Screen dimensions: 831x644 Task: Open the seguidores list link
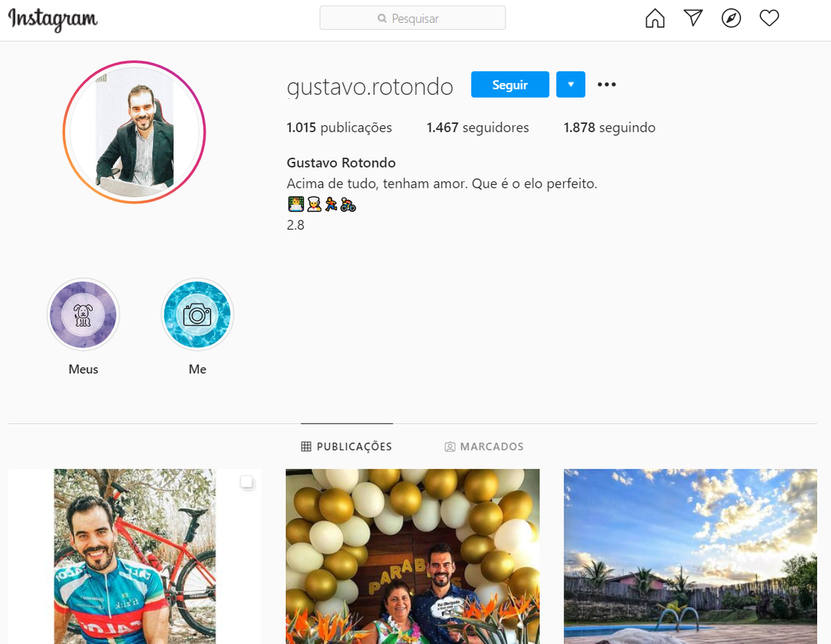[x=478, y=127]
